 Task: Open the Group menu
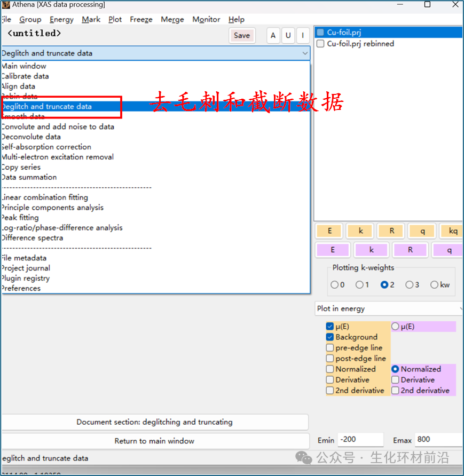point(30,19)
